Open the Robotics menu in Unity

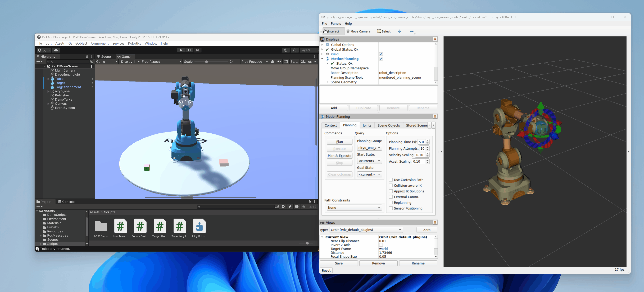point(134,43)
